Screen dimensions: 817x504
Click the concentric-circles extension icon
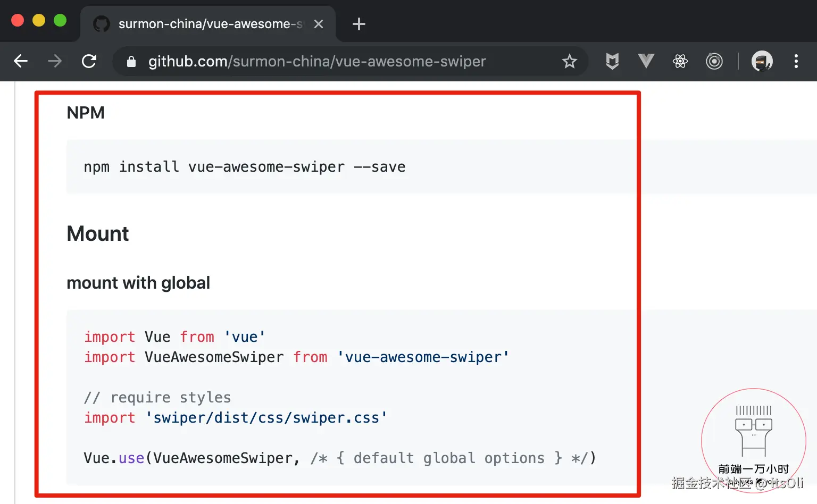click(714, 62)
